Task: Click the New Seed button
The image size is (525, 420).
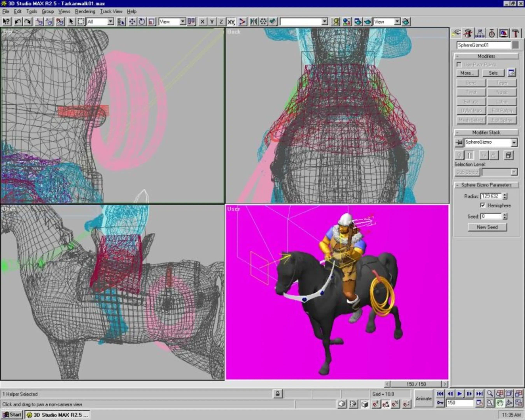Action: coord(487,227)
